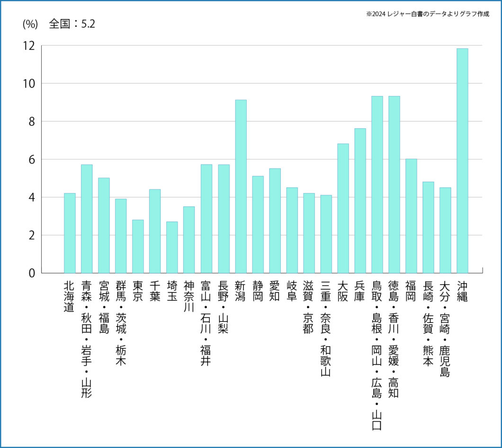502x448 pixels.
Task: Click the ※2024 レジャー白書 source note
Action: click(x=428, y=14)
